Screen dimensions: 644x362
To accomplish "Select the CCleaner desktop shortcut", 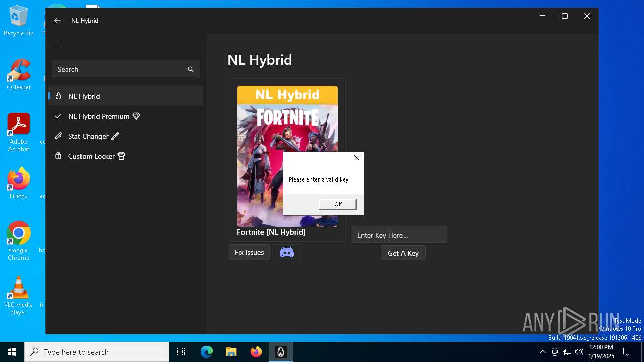I will click(19, 75).
